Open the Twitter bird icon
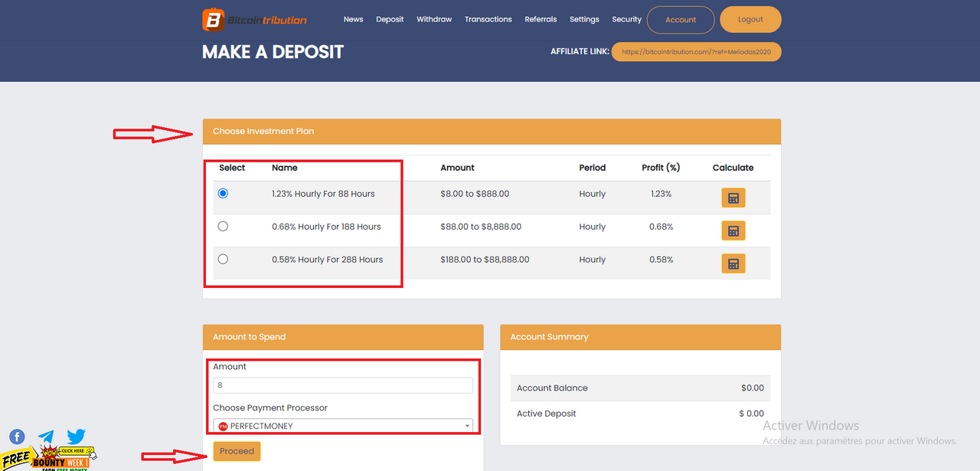Image resolution: width=980 pixels, height=471 pixels. [x=76, y=437]
